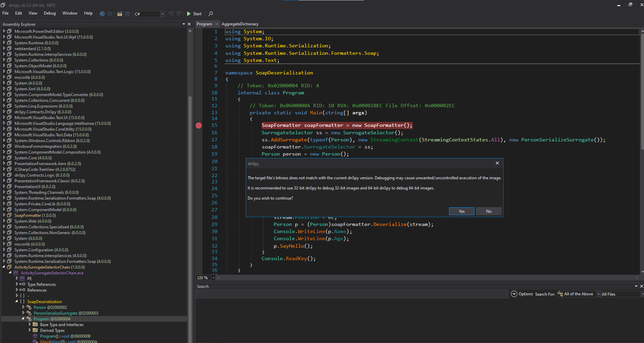Click the Redo toolbar icon
Viewport: 644px width, 343px height.
point(179,14)
